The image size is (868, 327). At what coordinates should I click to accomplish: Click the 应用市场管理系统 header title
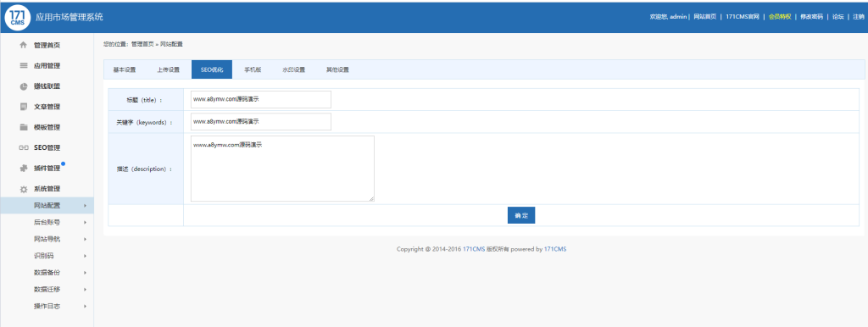(x=70, y=17)
